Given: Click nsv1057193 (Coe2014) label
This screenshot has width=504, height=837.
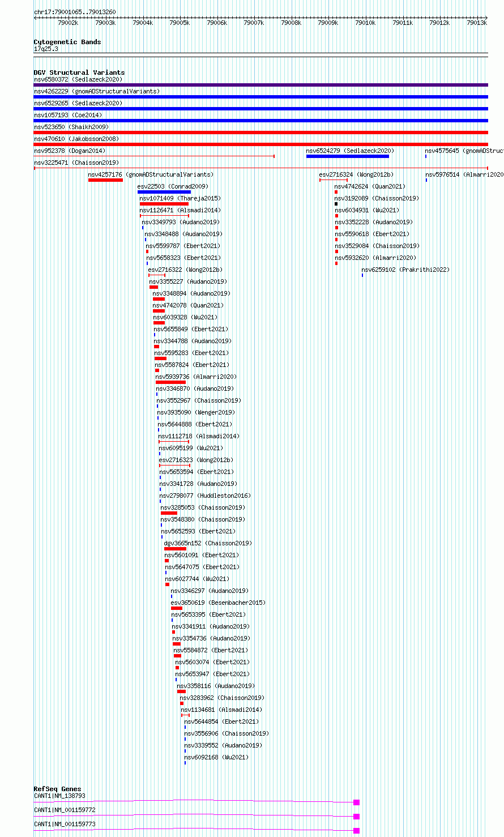Looking at the screenshot, I should click(x=68, y=115).
